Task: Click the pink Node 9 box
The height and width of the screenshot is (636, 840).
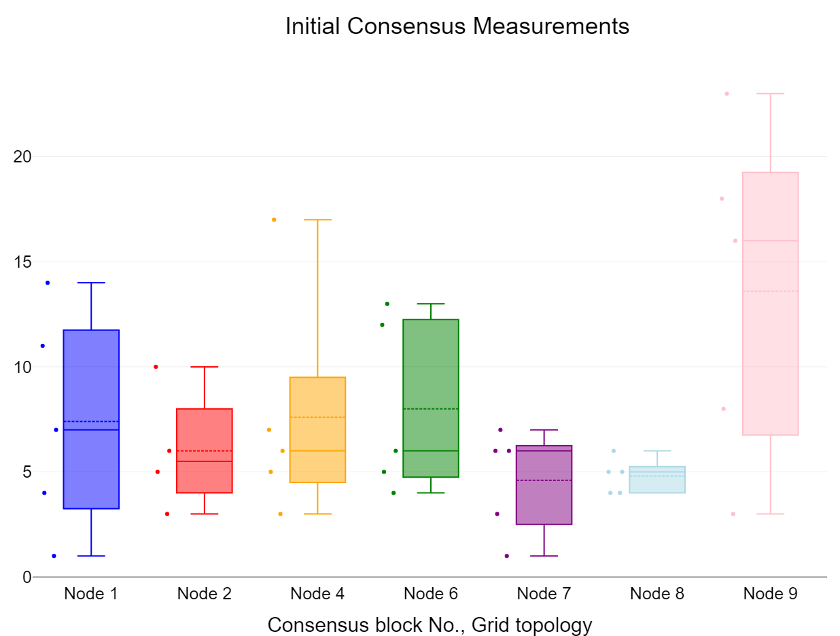Action: (771, 340)
